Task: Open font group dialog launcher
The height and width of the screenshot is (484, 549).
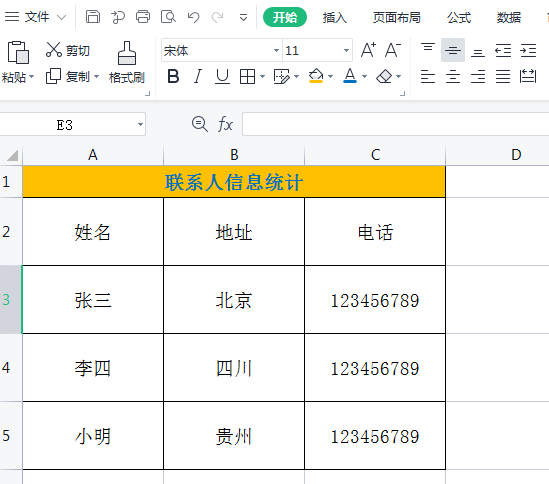Action: coord(403,94)
